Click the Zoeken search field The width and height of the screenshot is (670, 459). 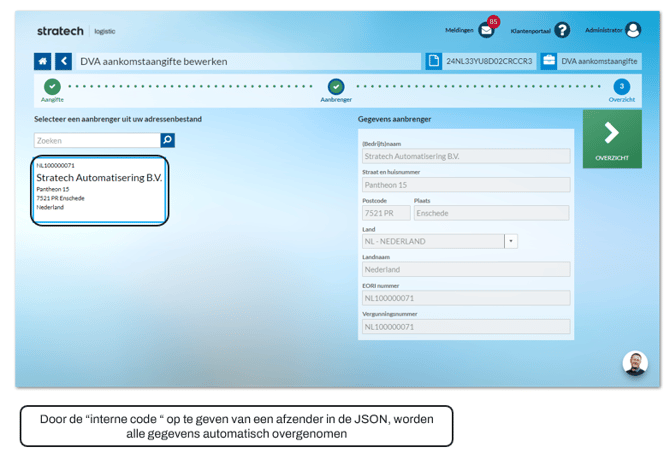[x=97, y=140]
